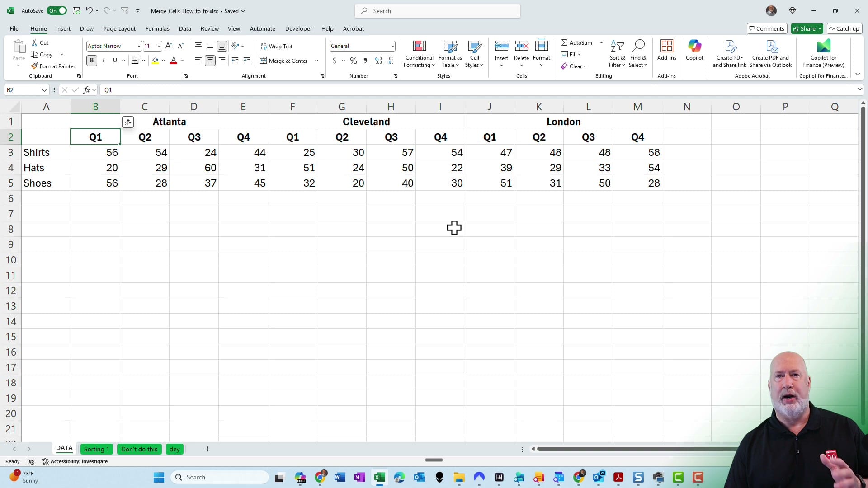Expand the Merge & Center dropdown arrow
The image size is (868, 488).
click(x=317, y=61)
